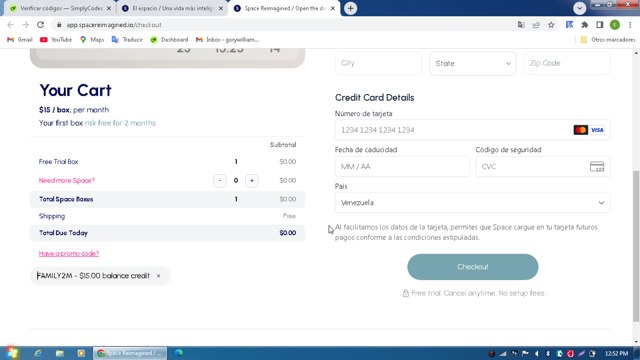Screen dimensions: 640x360
Task: Expand the País Venezuela dropdown
Action: (472, 202)
